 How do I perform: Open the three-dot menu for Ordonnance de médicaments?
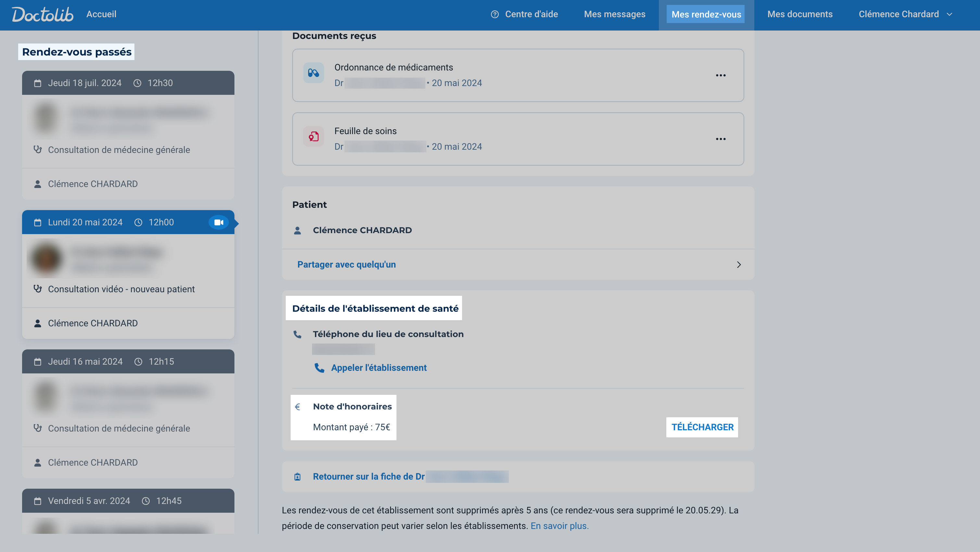coord(721,75)
